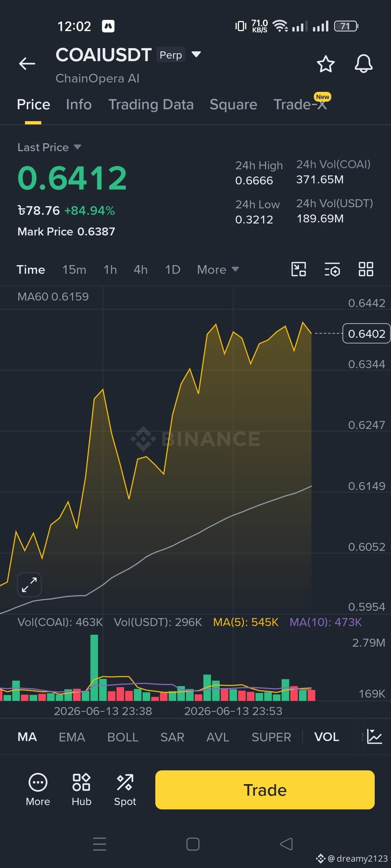
Task: Open the Square tab
Action: 234,105
